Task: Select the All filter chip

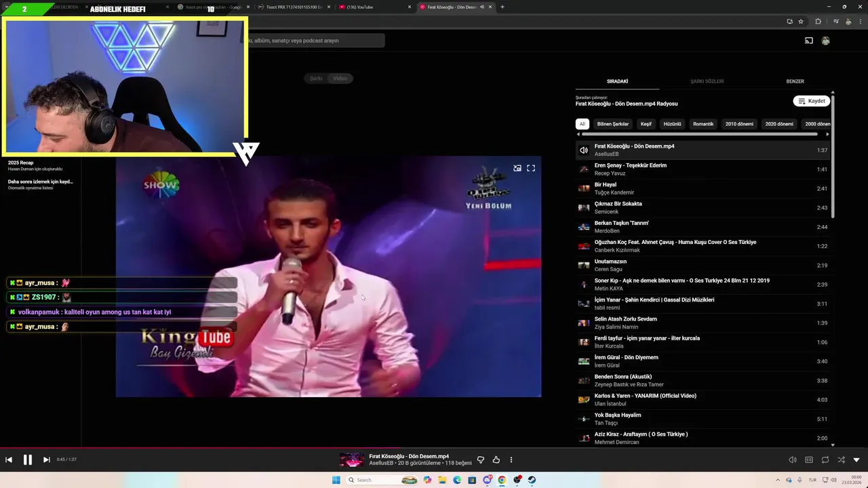Action: 583,124
